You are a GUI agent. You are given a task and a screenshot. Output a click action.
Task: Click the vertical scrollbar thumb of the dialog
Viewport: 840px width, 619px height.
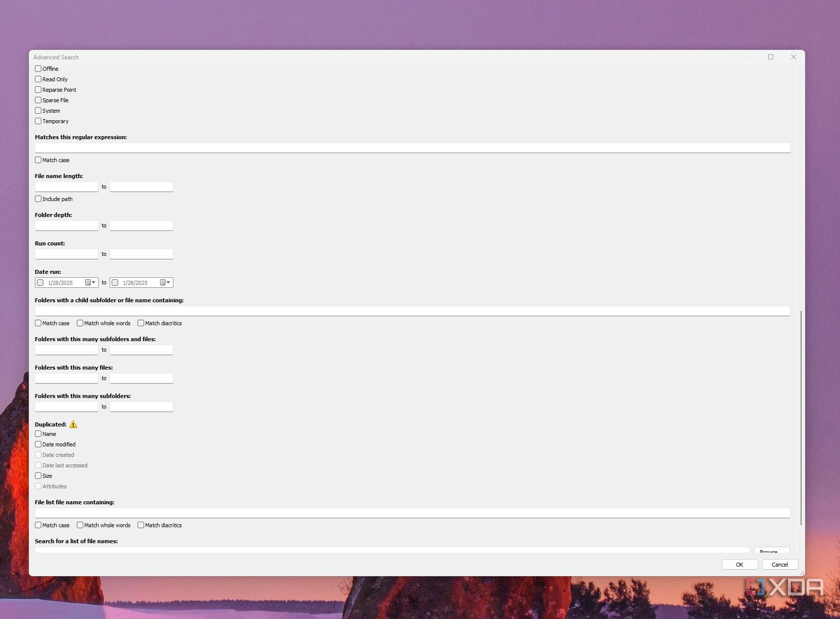(801, 418)
